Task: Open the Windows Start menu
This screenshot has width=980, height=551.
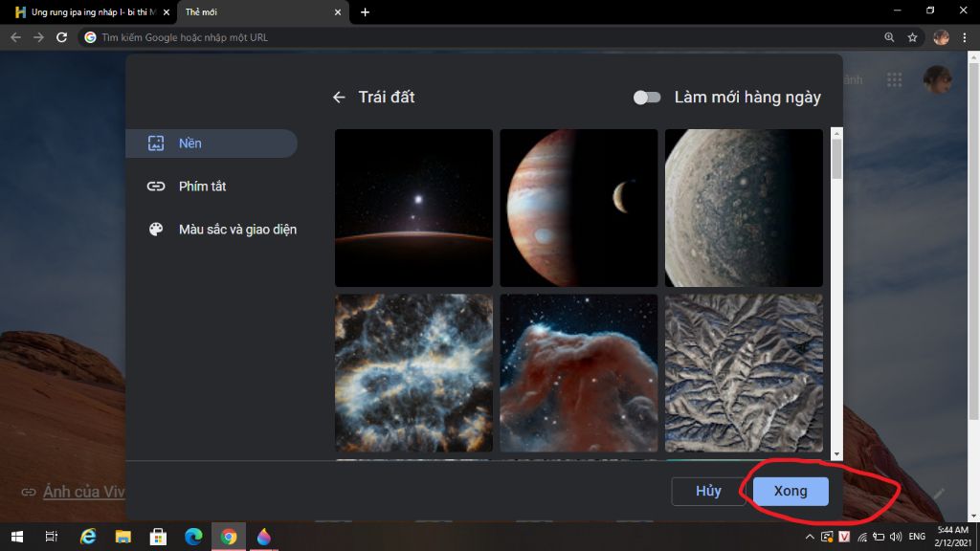Action: point(17,537)
